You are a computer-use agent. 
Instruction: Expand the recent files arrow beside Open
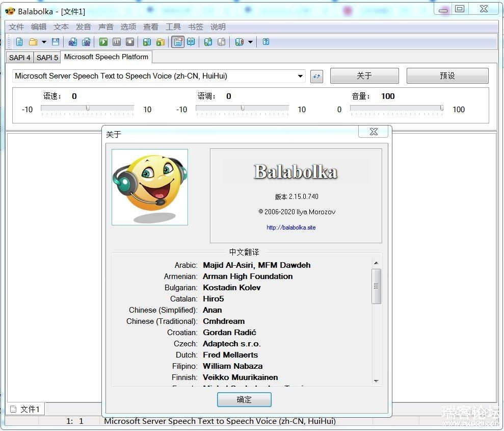tap(44, 42)
